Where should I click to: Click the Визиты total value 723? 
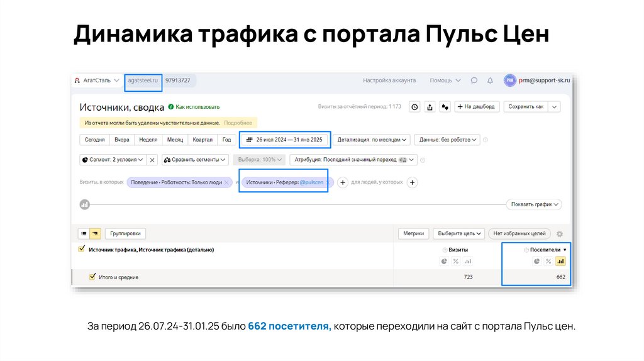(468, 277)
